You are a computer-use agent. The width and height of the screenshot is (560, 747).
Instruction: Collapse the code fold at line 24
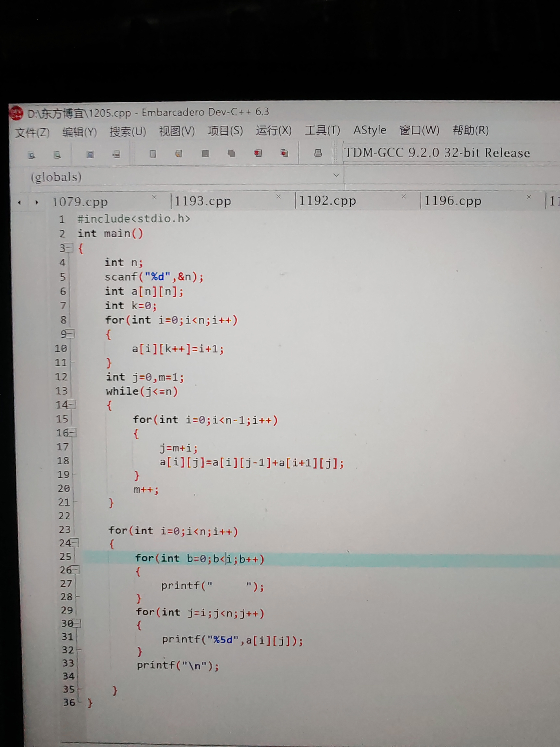(x=75, y=543)
